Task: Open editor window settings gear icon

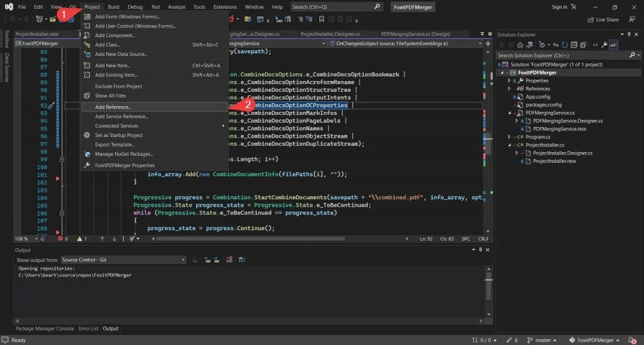Action: tap(489, 34)
